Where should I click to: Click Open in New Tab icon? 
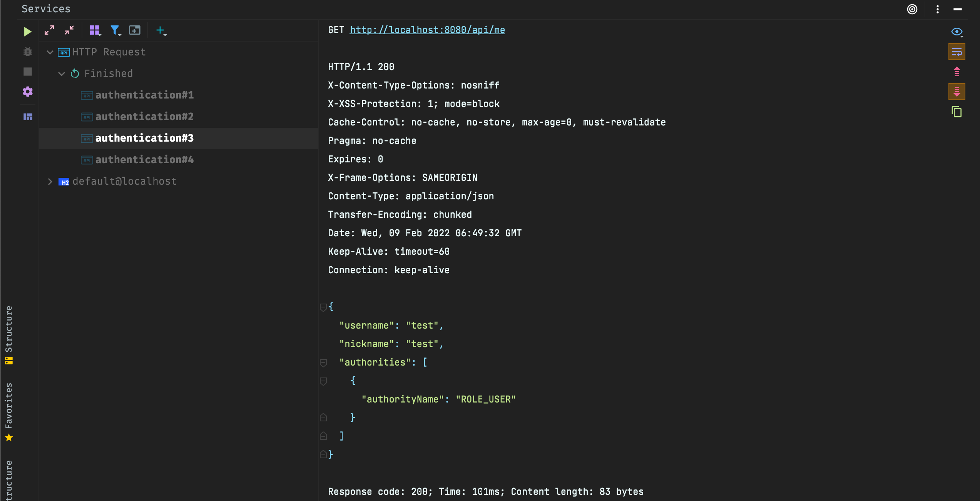pos(135,30)
